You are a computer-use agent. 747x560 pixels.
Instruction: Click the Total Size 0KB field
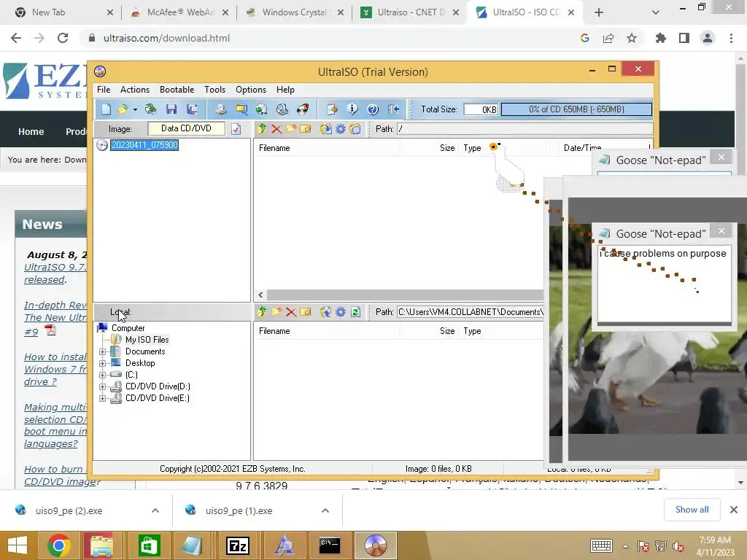481,109
